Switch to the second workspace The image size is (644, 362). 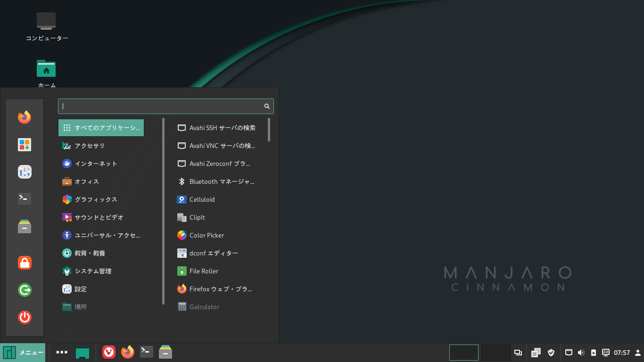(496, 353)
